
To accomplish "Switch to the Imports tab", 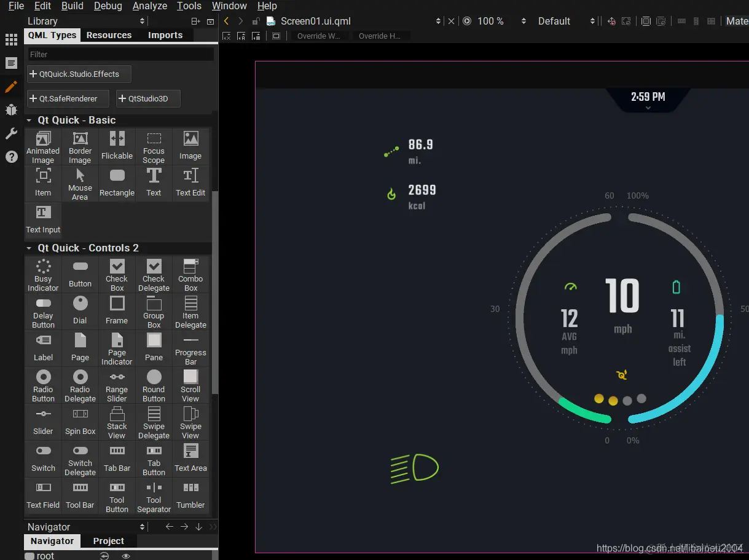I will point(165,35).
